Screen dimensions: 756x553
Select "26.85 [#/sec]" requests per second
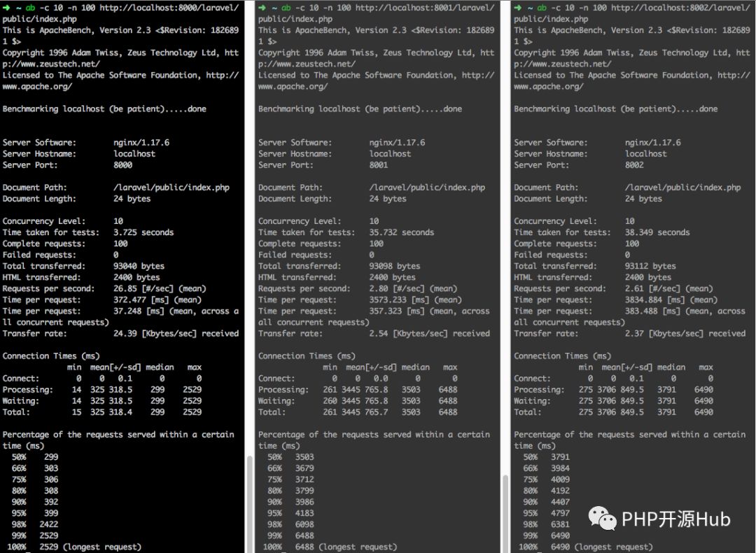[143, 289]
